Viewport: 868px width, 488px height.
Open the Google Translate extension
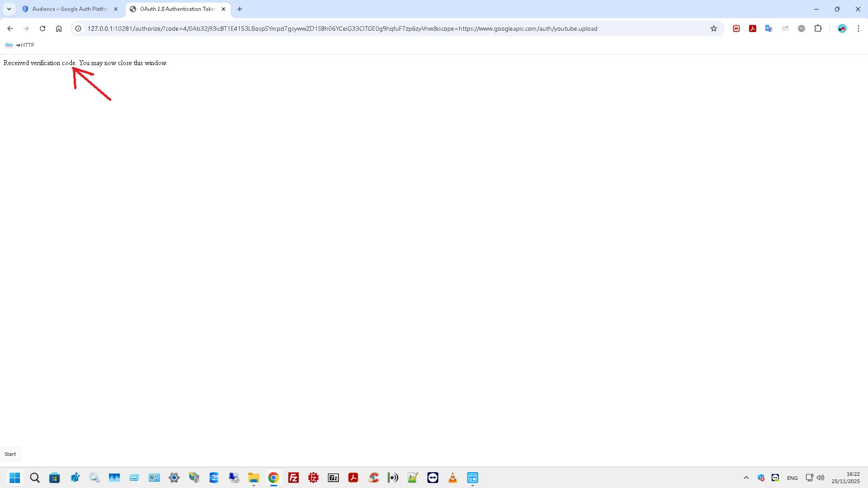click(769, 28)
